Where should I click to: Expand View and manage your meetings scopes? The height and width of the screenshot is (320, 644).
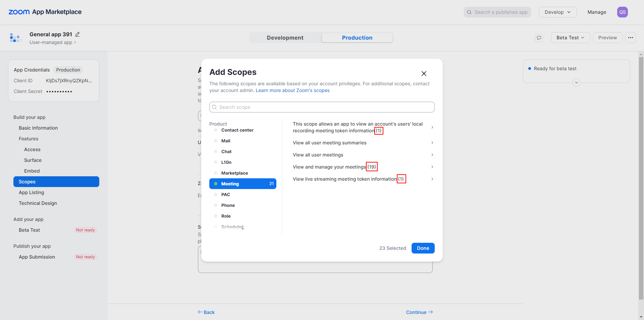click(x=432, y=167)
